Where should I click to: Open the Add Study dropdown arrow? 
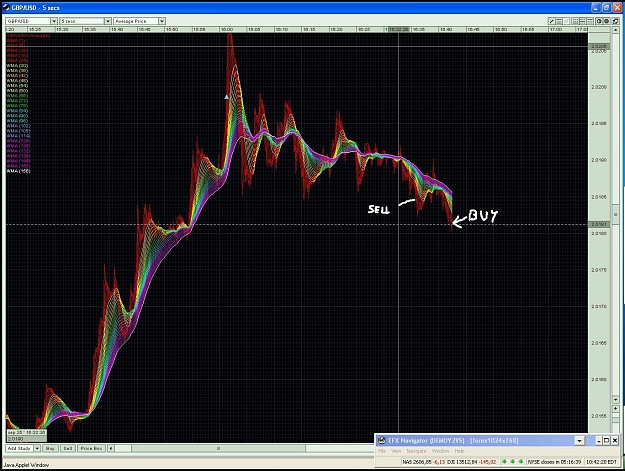37,449
